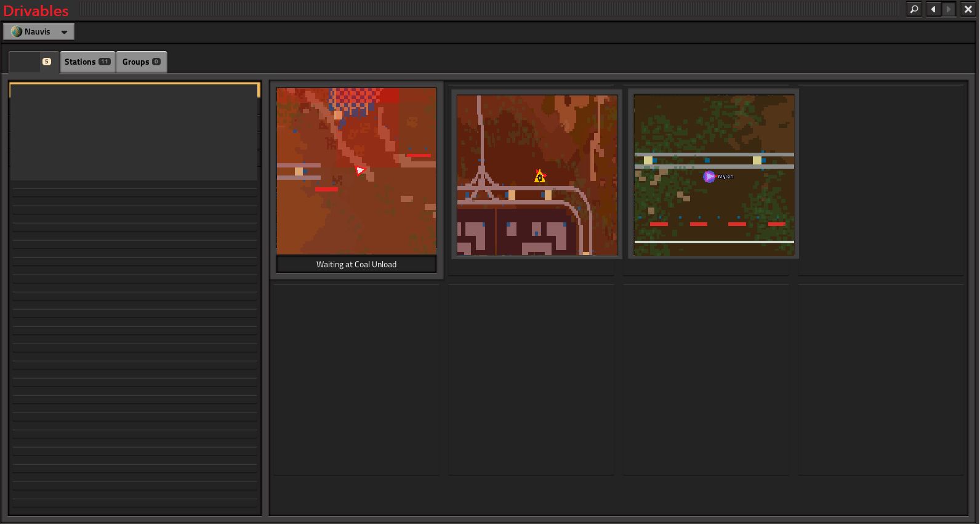Go forward with the right arrow button
The image size is (980, 524).
(x=949, y=9)
